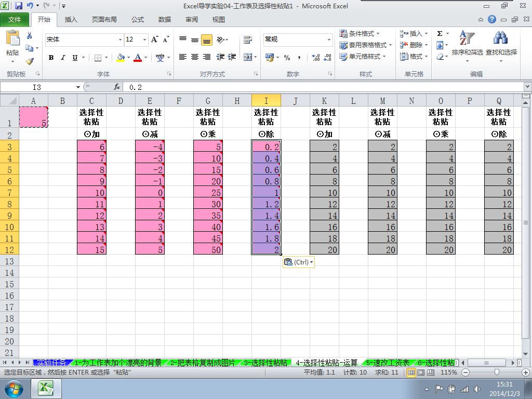The height and width of the screenshot is (399, 532).
Task: Click the 排序和筛选 button
Action: click(x=467, y=46)
